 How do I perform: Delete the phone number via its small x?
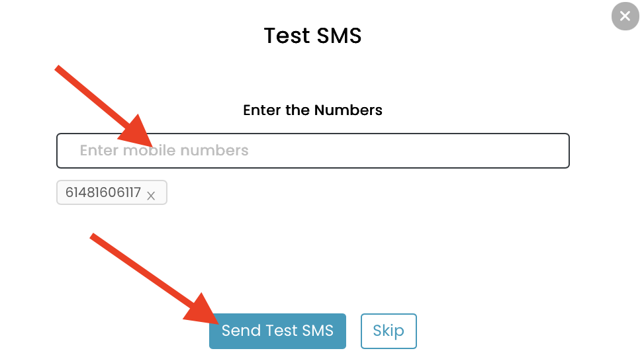point(151,196)
